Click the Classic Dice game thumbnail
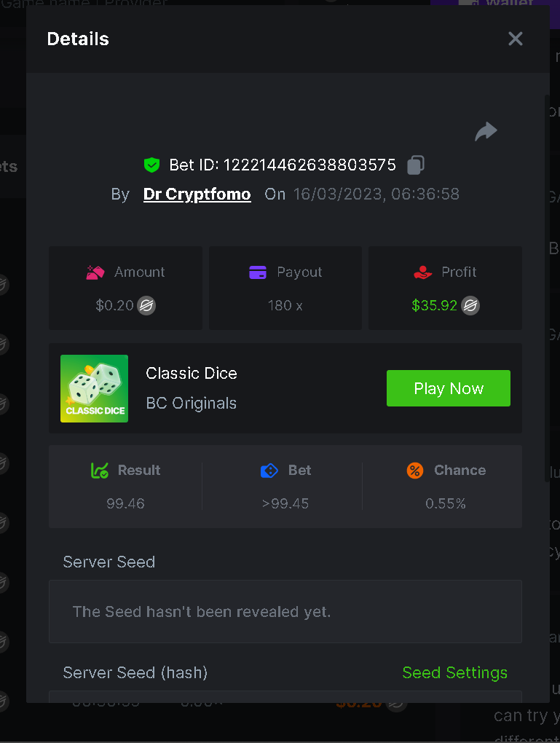 [95, 388]
